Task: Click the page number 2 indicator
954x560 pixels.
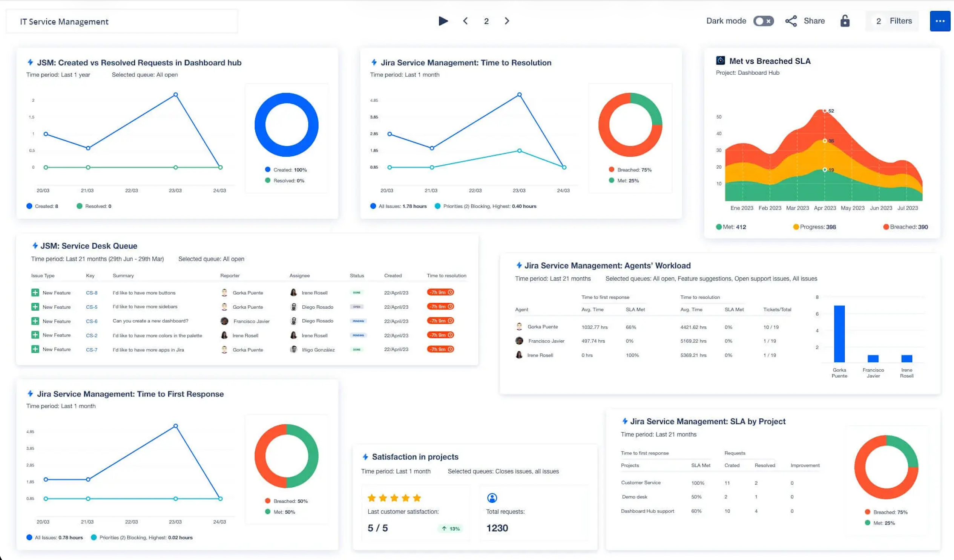Action: [x=486, y=21]
